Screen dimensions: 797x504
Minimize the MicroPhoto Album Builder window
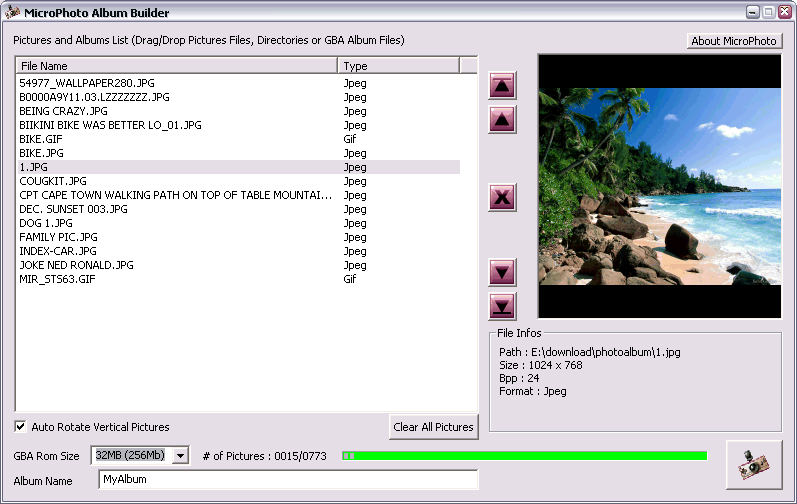click(x=753, y=12)
